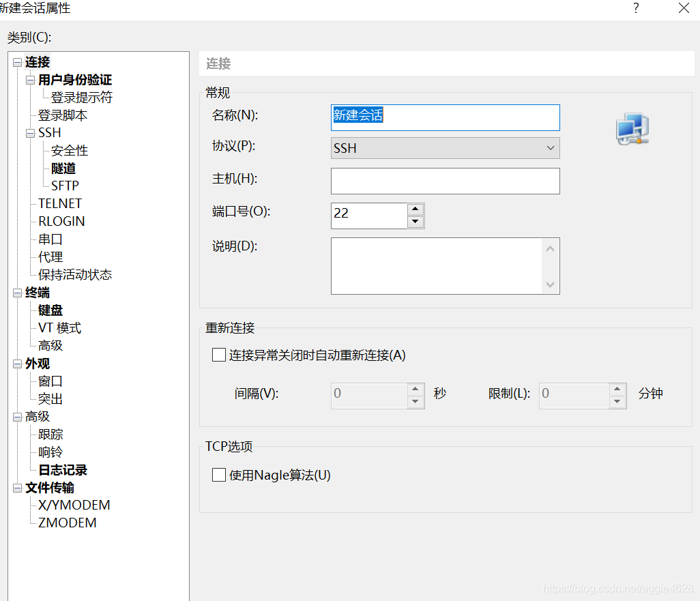Image resolution: width=700 pixels, height=601 pixels.
Task: Click the 端口号 number field
Action: (x=368, y=216)
